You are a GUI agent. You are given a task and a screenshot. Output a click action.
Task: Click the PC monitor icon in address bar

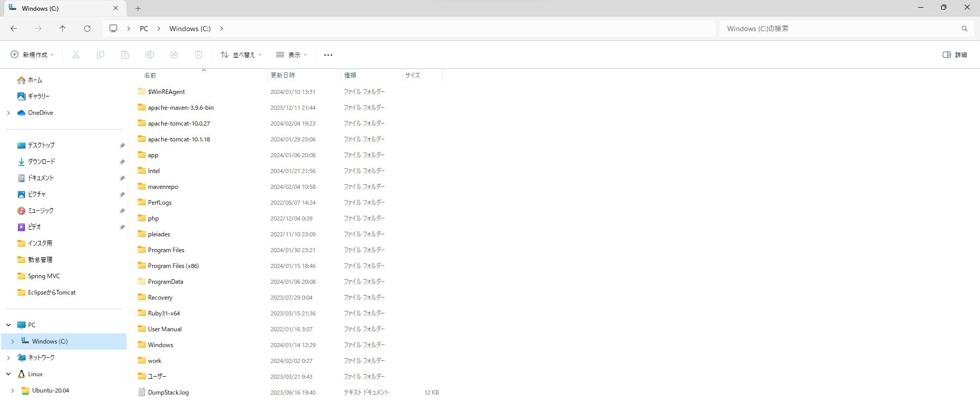(x=113, y=29)
